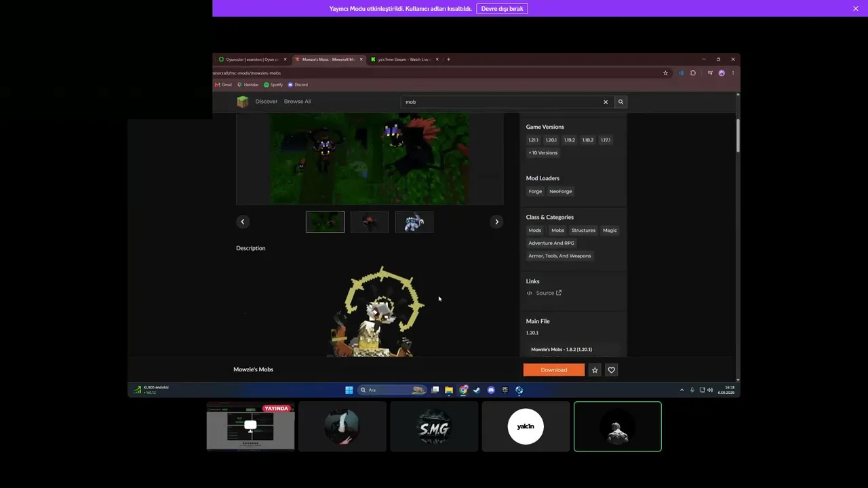868x488 pixels.
Task: Click the browser address bar URL
Action: point(247,73)
